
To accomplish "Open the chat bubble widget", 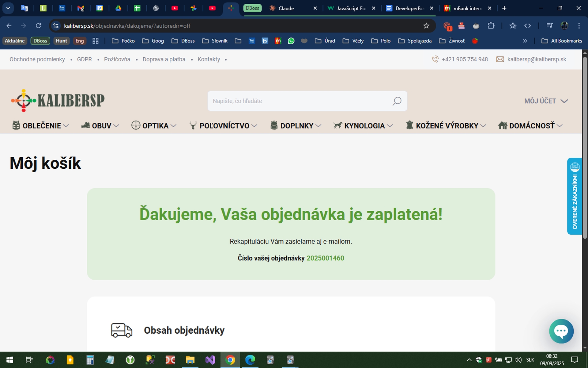I will (561, 331).
